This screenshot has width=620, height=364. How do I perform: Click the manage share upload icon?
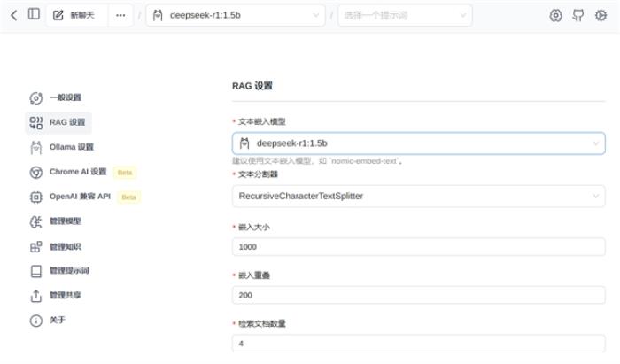[x=36, y=296]
